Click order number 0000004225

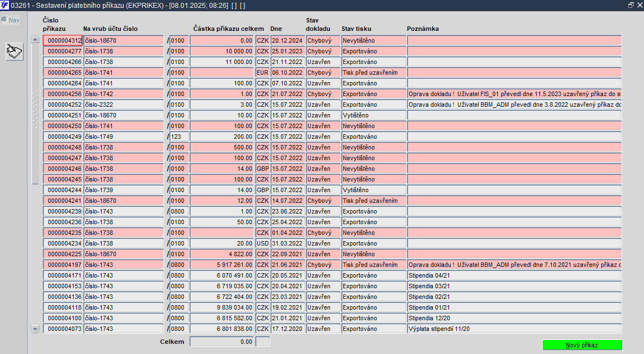click(x=63, y=254)
